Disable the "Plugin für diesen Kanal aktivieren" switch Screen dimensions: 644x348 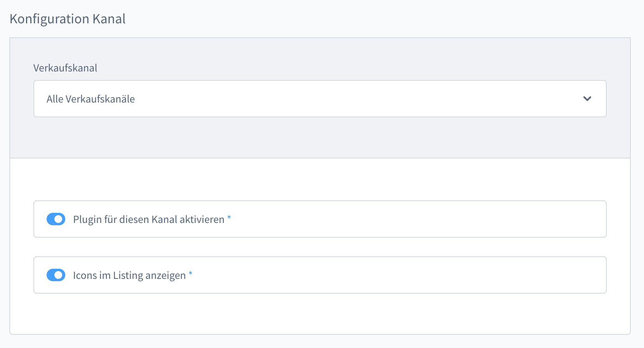[56, 219]
